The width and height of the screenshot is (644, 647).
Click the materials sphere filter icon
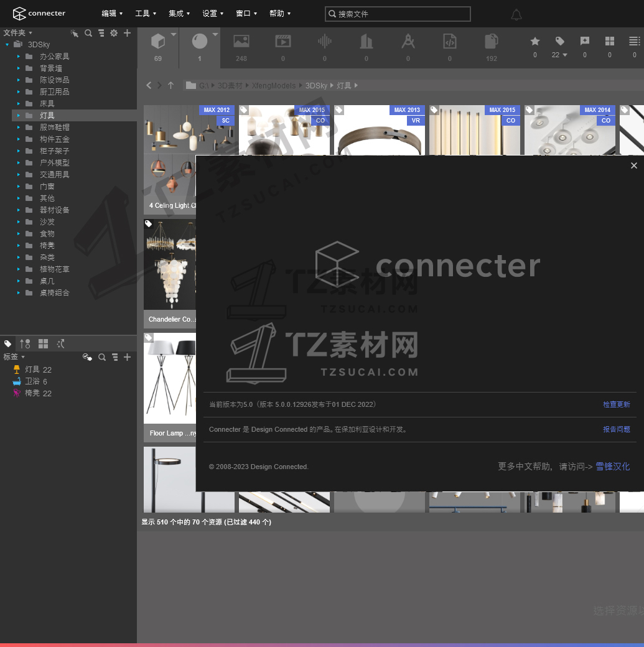200,42
